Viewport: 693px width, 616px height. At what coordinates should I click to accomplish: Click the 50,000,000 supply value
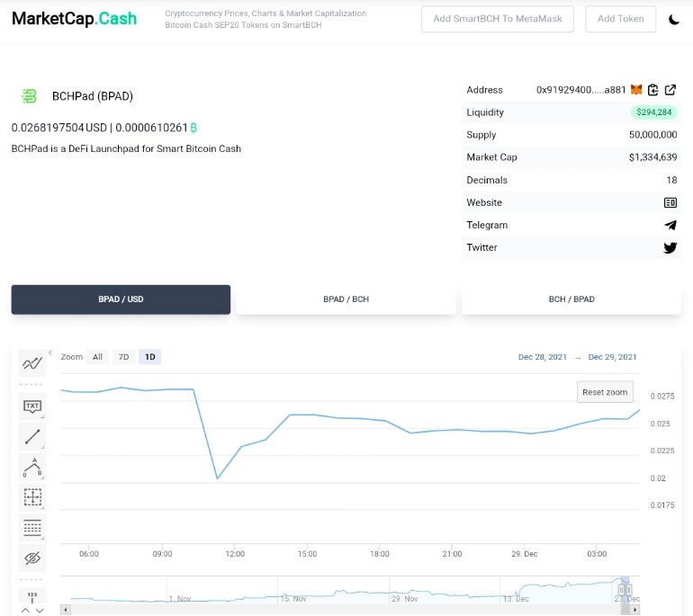pos(652,135)
